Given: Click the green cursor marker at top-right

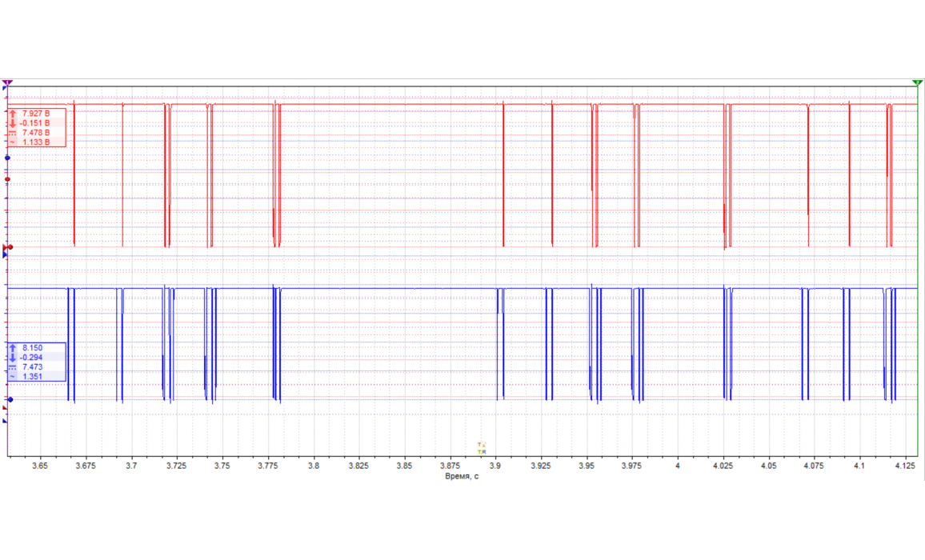Looking at the screenshot, I should point(917,82).
